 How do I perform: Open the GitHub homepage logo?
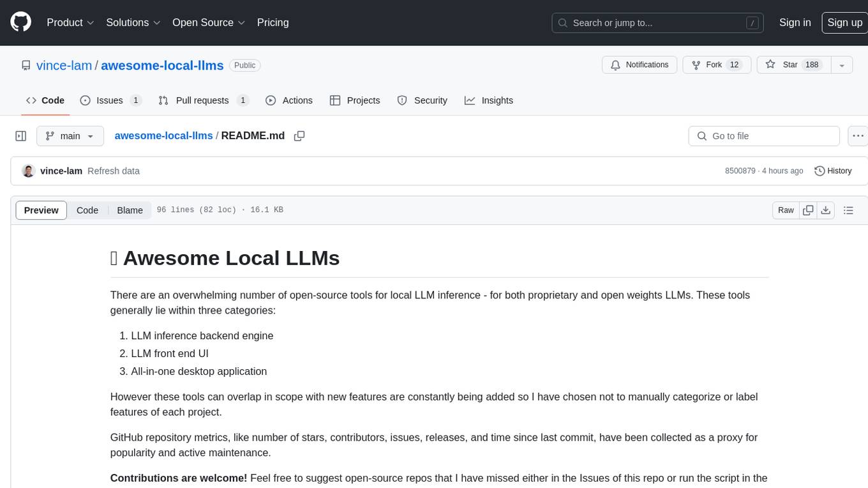point(21,22)
